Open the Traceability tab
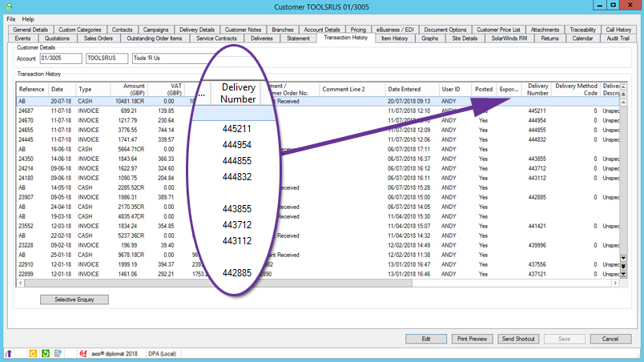The width and height of the screenshot is (644, 362). (x=583, y=30)
